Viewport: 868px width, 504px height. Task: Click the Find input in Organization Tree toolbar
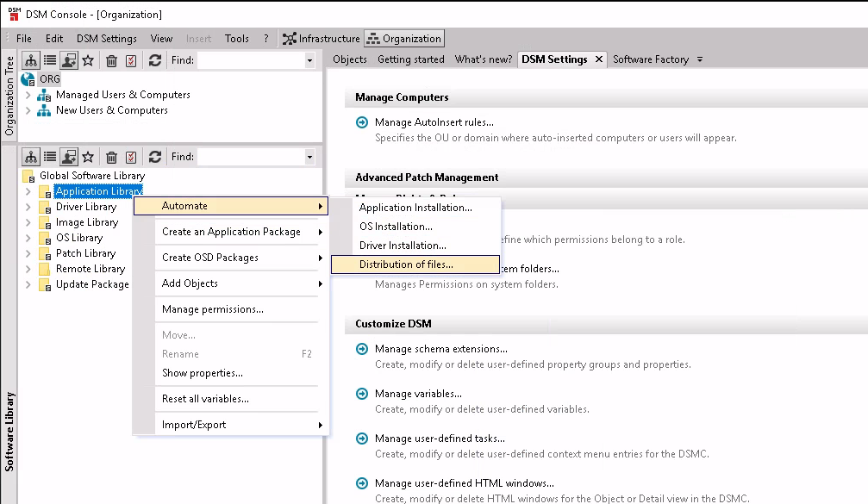pos(250,60)
